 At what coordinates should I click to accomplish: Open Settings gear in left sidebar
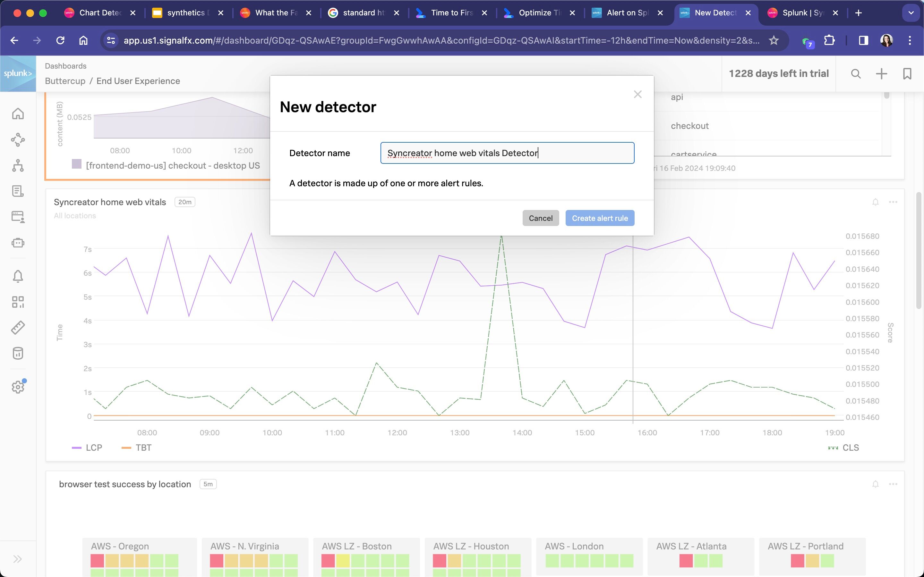point(18,387)
